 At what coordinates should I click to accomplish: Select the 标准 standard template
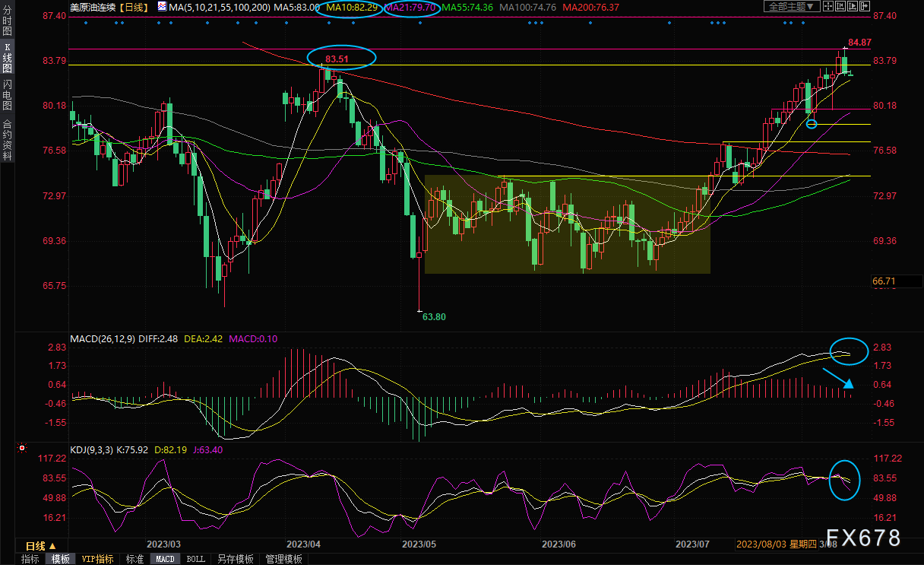[134, 559]
